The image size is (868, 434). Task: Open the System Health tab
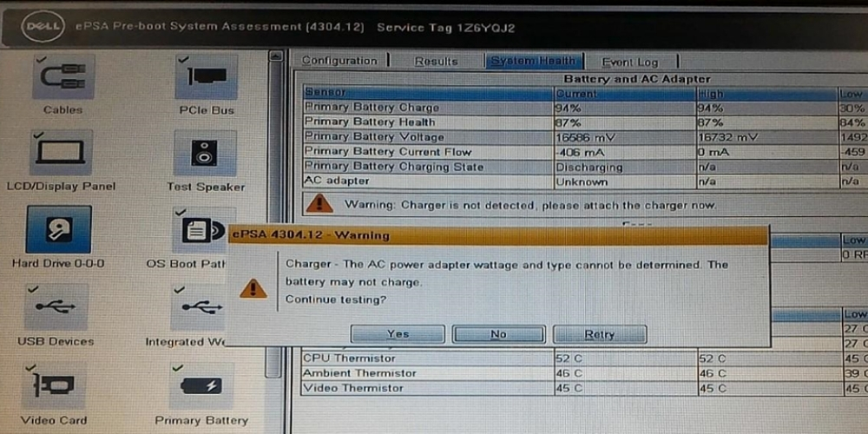pos(533,61)
